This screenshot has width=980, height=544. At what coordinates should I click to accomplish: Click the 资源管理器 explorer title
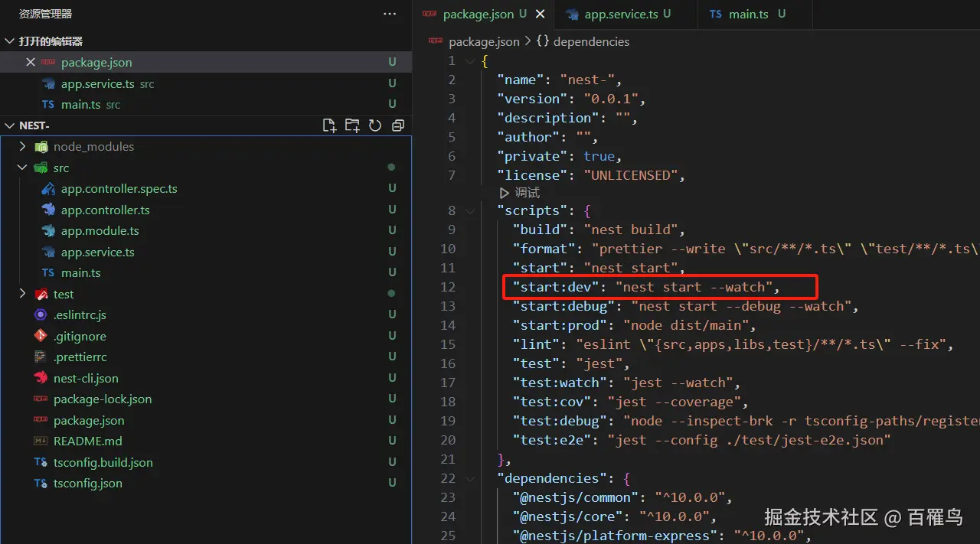coord(45,14)
